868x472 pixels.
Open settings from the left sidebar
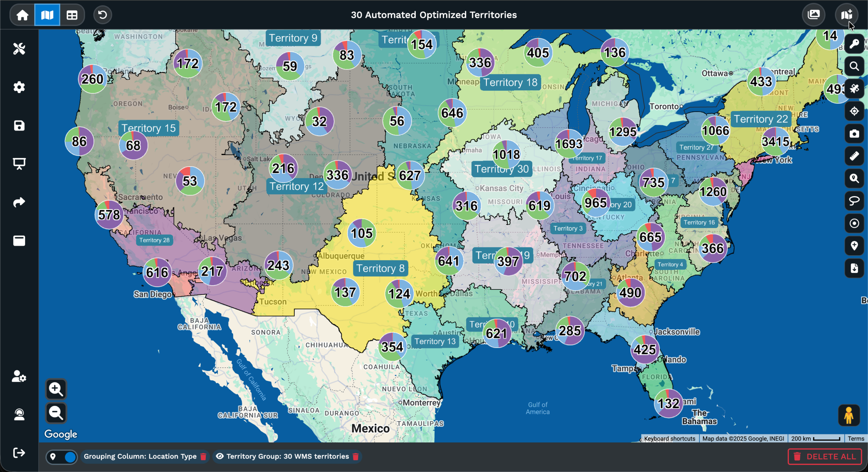coord(19,87)
